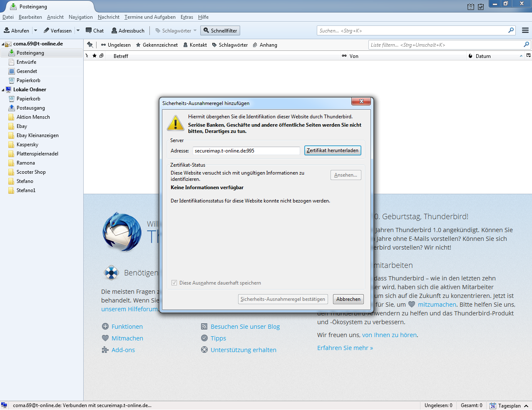
Task: Toggle the Kontakt quick filter
Action: (x=195, y=45)
